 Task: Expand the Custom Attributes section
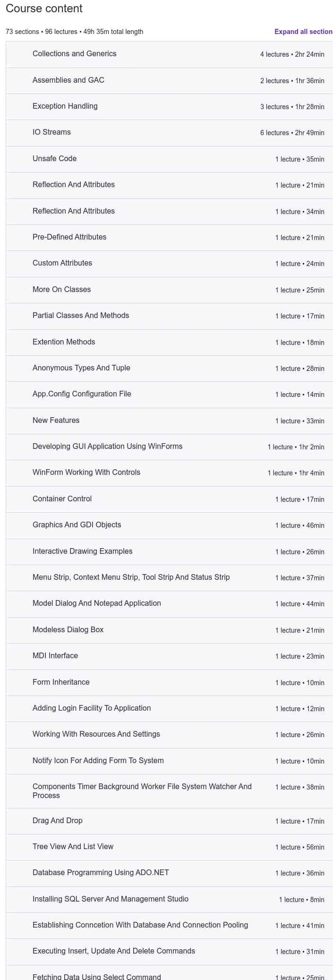169,264
